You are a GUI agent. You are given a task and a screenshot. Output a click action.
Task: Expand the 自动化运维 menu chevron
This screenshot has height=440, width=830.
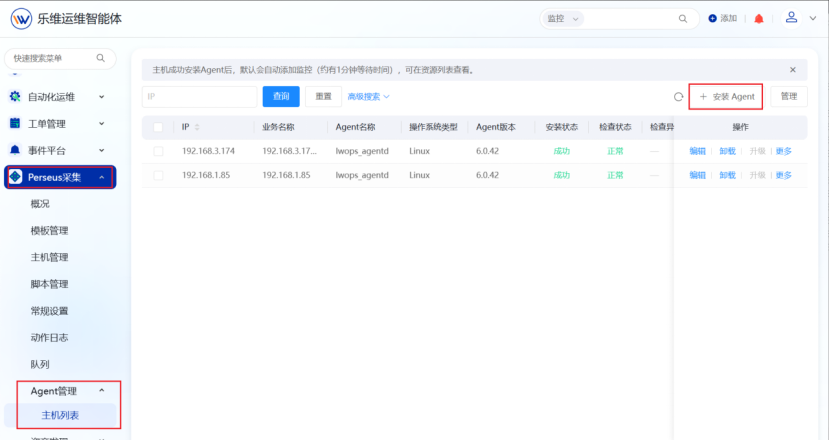102,97
